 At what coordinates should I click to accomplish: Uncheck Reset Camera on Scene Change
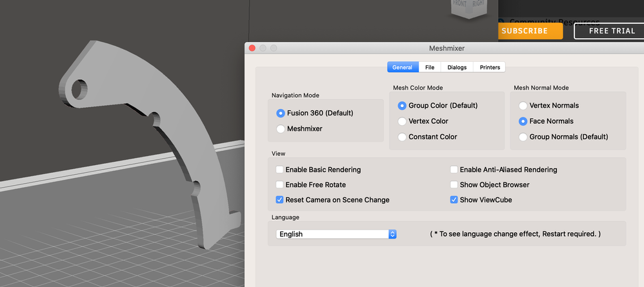click(x=279, y=200)
